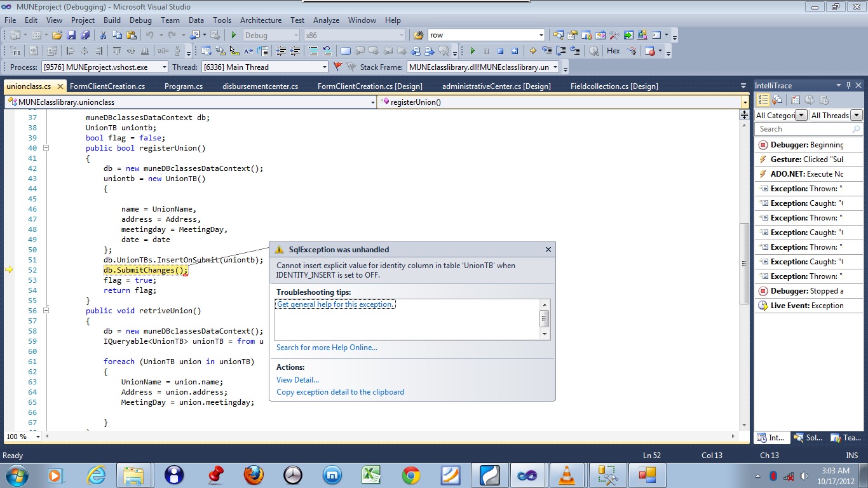Click the Copy icon in the toolbar
The height and width of the screenshot is (488, 868).
click(x=117, y=36)
